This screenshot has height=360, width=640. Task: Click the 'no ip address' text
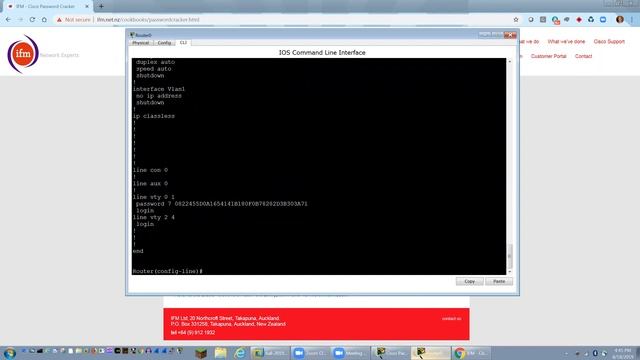[159, 96]
